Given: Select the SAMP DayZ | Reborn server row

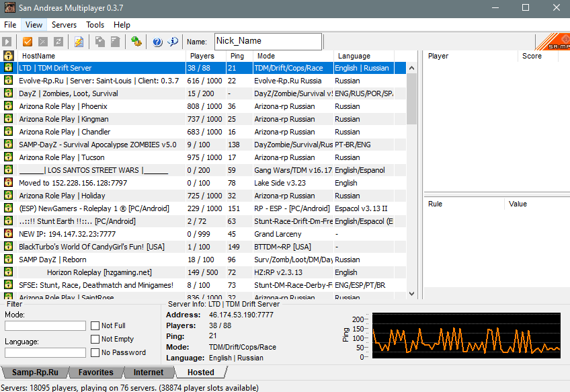Looking at the screenshot, I should tap(204, 260).
